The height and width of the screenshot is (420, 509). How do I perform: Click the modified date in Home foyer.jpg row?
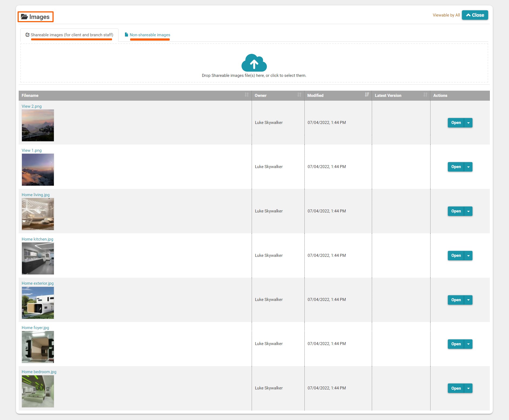tap(327, 344)
